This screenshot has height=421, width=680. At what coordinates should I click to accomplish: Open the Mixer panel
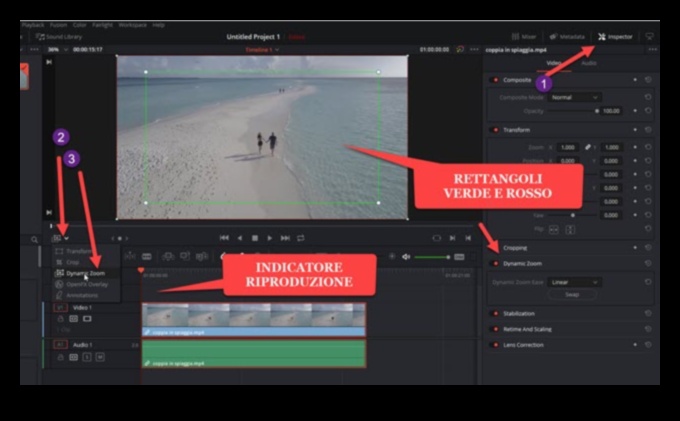pos(523,36)
